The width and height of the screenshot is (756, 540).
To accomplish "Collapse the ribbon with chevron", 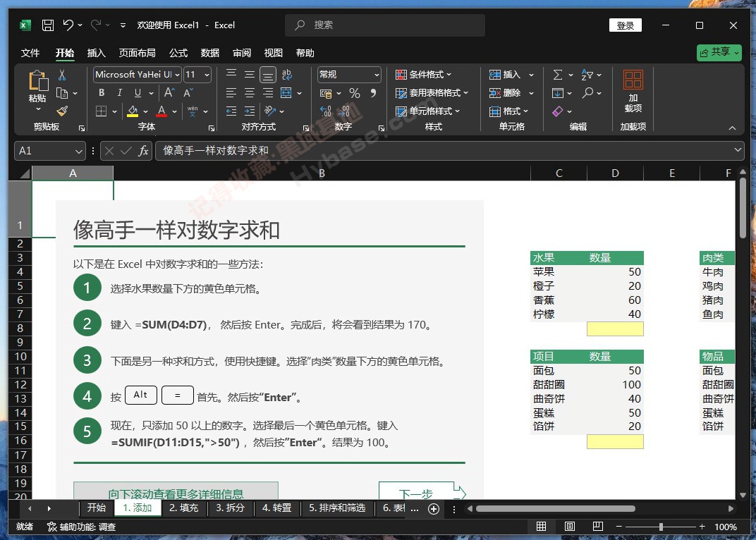I will click(x=732, y=128).
